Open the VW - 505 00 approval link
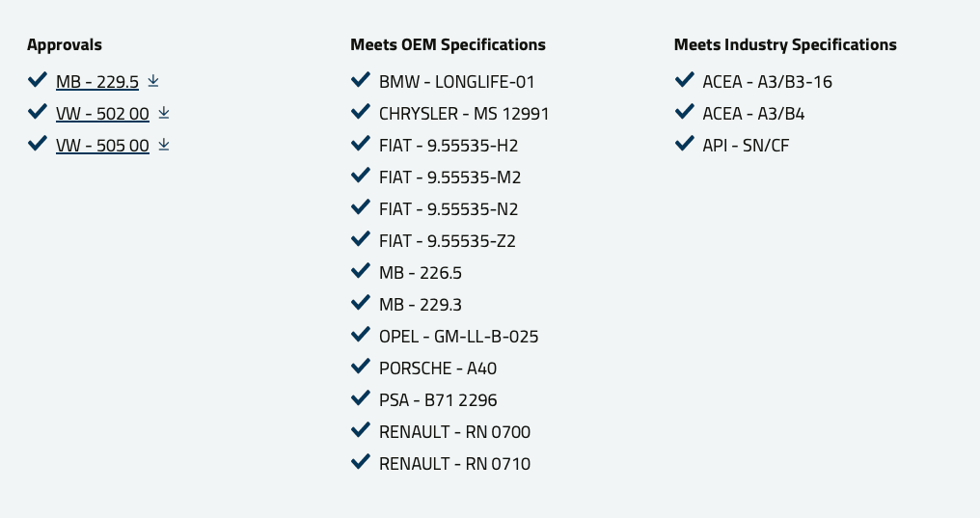Image resolution: width=980 pixels, height=518 pixels. pos(102,146)
